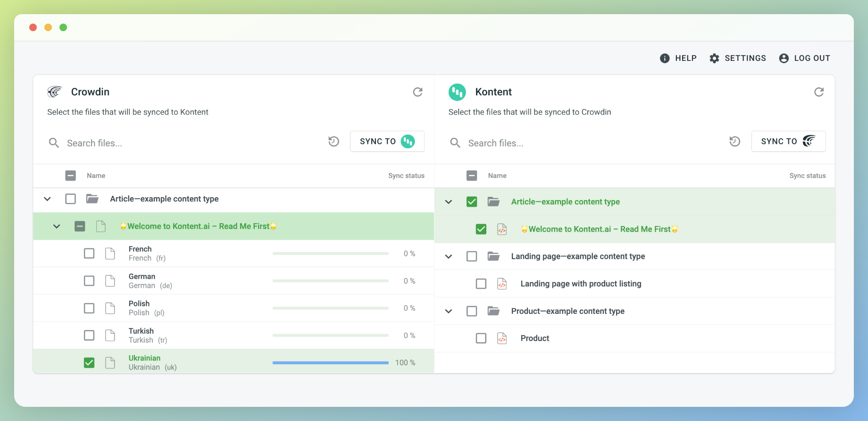The height and width of the screenshot is (421, 868).
Task: Click the Polish file icon
Action: pyautogui.click(x=110, y=308)
